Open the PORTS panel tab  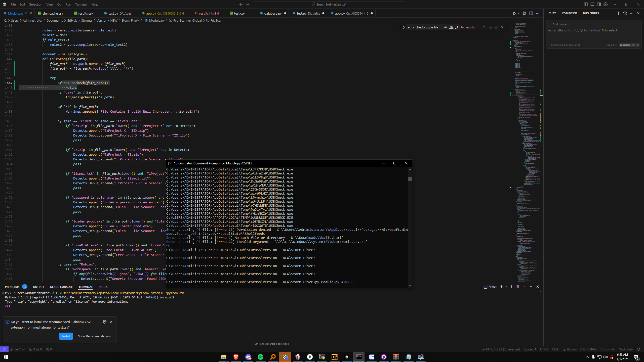[x=103, y=287]
